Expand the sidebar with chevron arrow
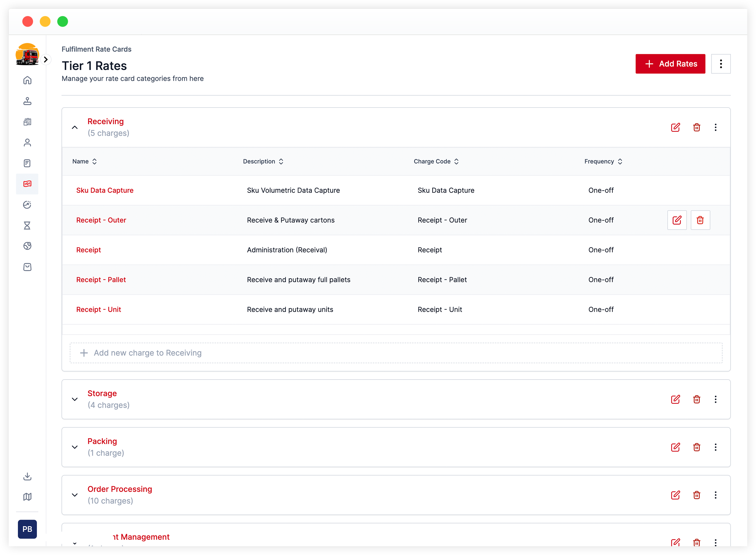 coord(46,59)
